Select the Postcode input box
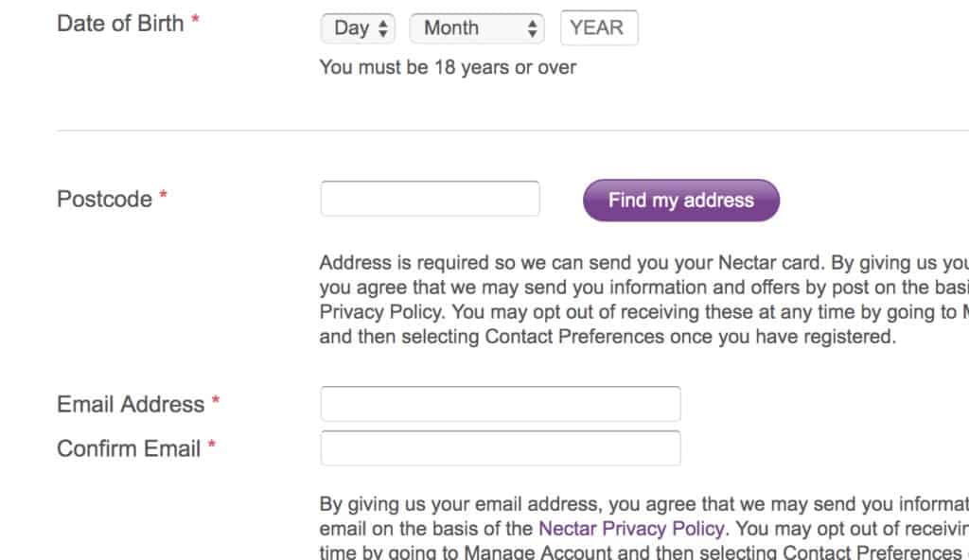This screenshot has height=560, width=969. coord(430,198)
